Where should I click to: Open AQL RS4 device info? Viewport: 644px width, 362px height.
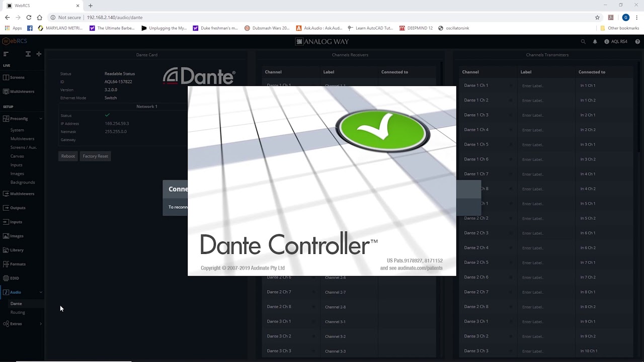616,42
